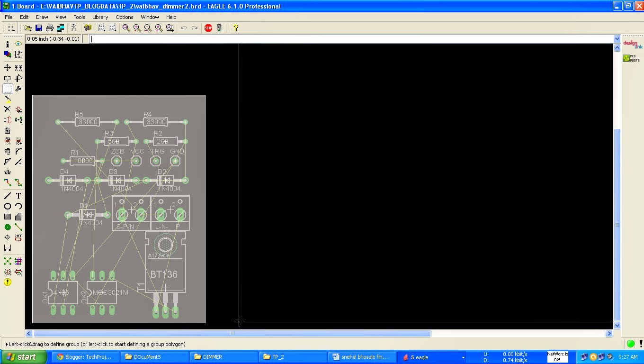Viewport: 644px width, 364px height.
Task: Click the Zoom to fit icon
Action: [x=126, y=28]
